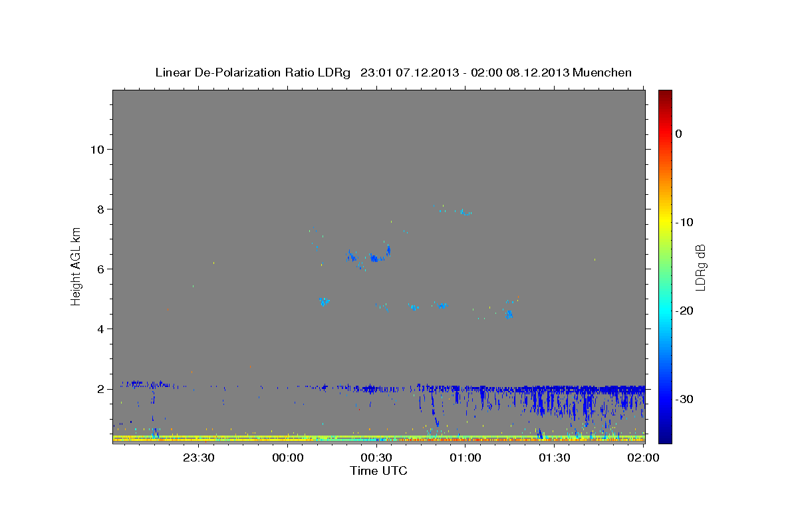
Task: Click the yellow band of the colorbar
Action: pos(665,217)
